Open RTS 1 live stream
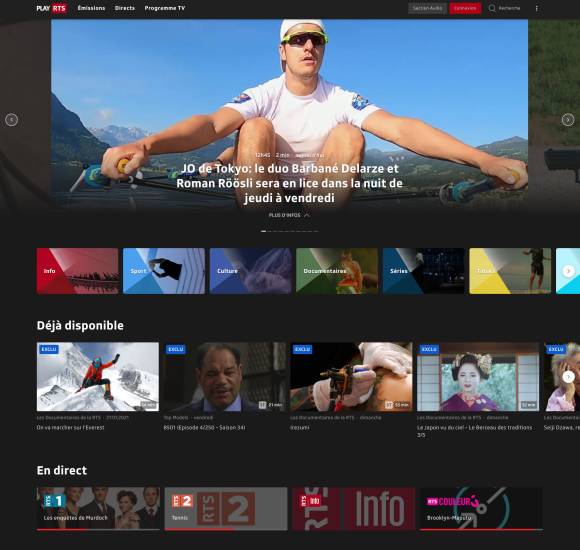Image resolution: width=580 pixels, height=550 pixels. [x=98, y=509]
